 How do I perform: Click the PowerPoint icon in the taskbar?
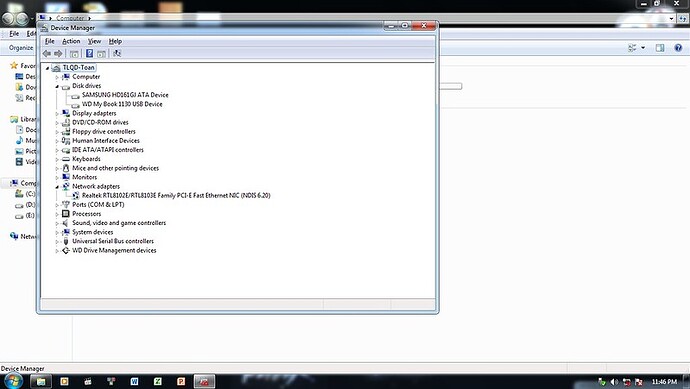[x=181, y=381]
